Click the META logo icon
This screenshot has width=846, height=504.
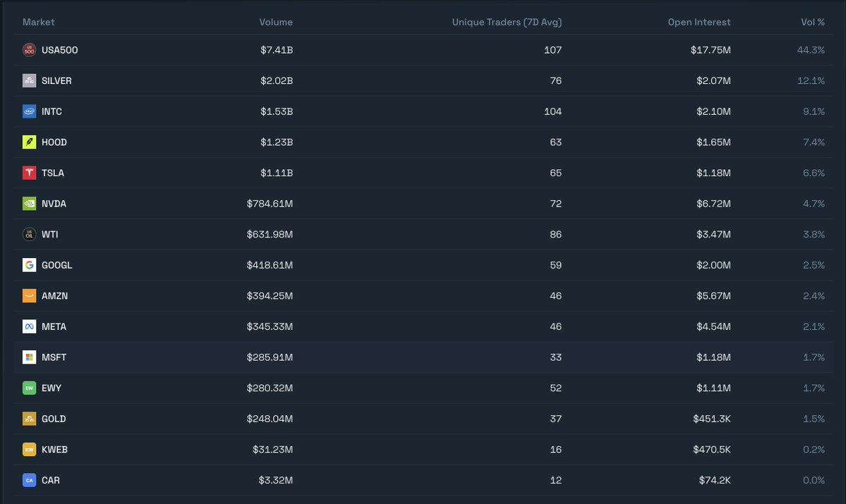tap(29, 326)
